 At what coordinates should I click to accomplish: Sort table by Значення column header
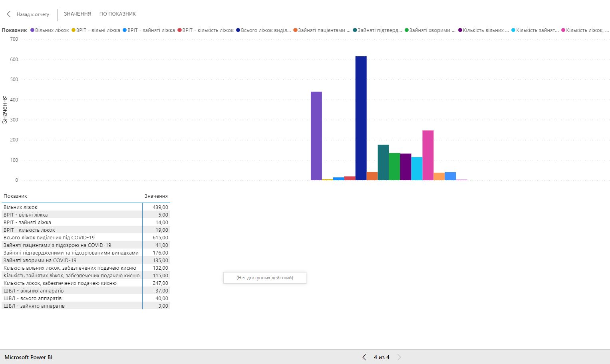pos(156,196)
